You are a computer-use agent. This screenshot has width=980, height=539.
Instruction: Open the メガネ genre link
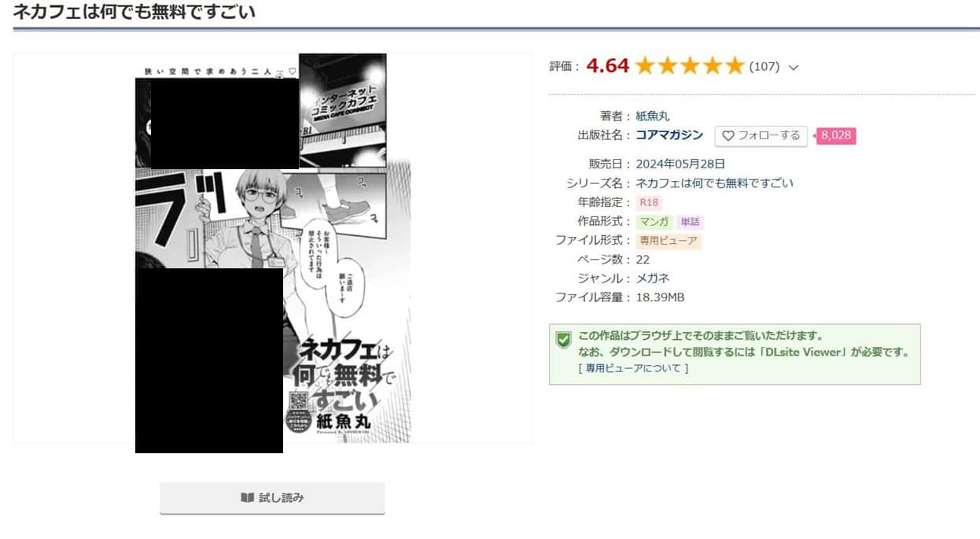point(653,279)
